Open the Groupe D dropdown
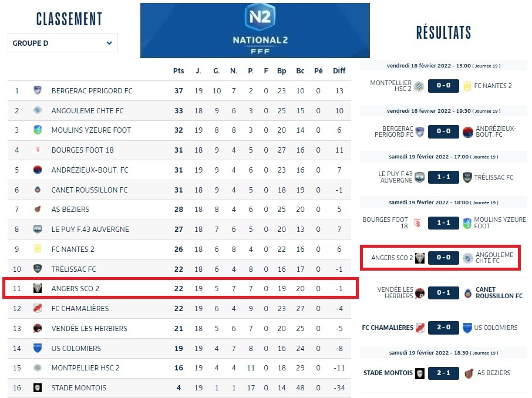 click(62, 43)
